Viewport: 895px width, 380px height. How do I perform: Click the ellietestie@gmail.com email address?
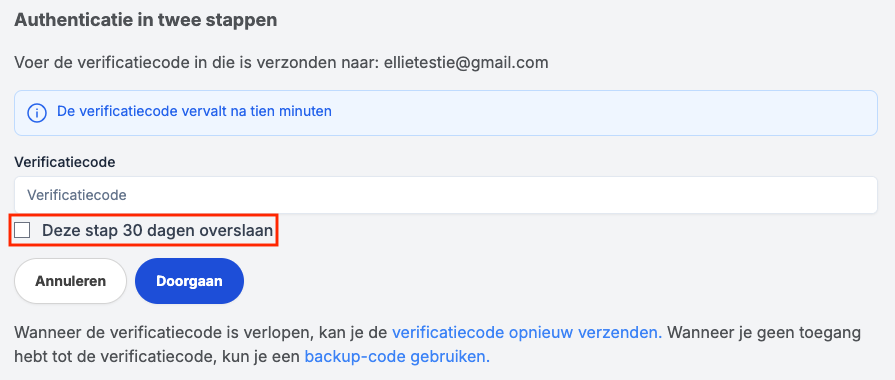[x=466, y=62]
